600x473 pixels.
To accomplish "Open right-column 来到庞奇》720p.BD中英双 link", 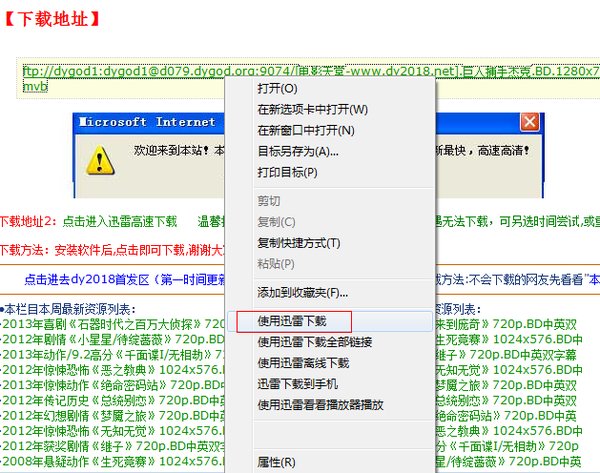I will pos(506,324).
